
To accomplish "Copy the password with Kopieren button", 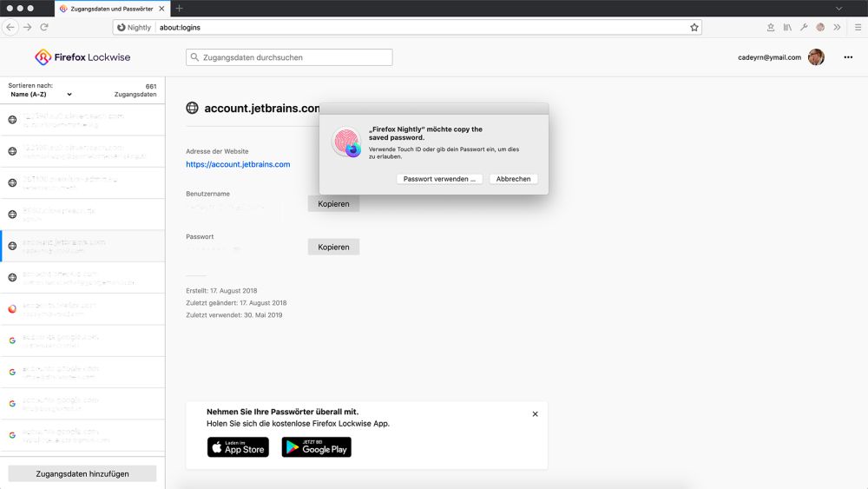I will click(x=333, y=247).
